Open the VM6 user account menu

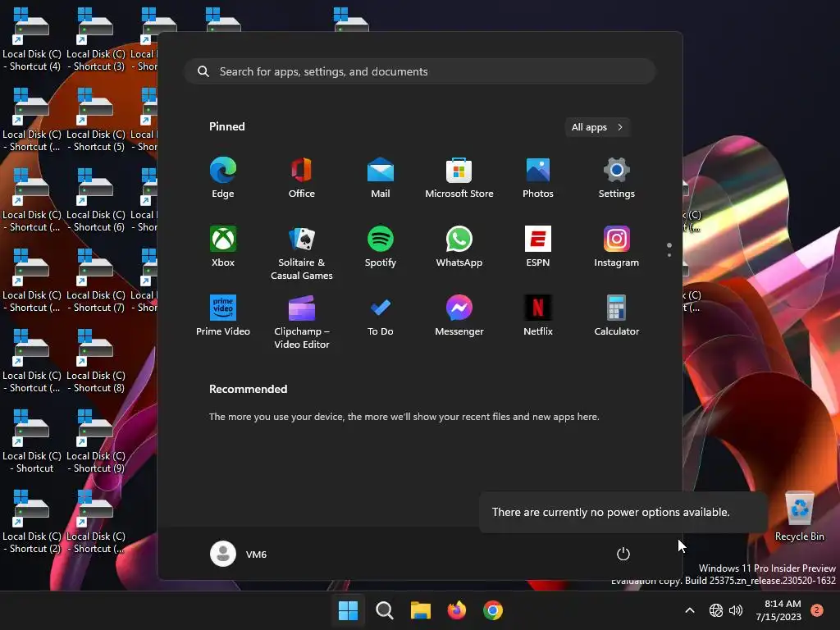[239, 554]
